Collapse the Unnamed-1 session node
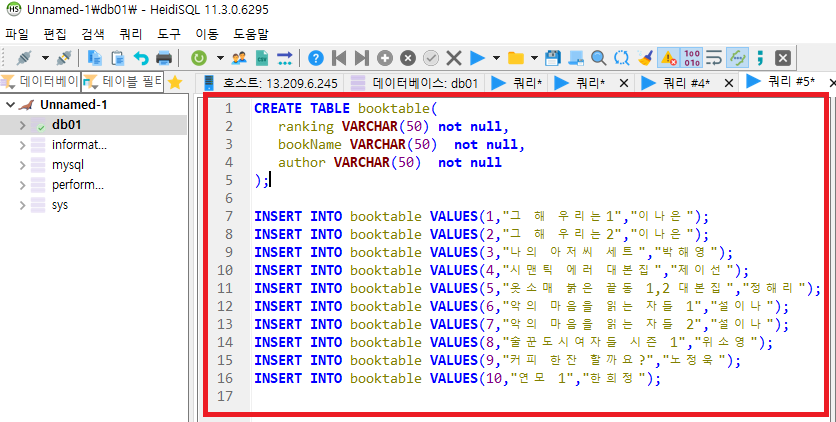The width and height of the screenshot is (836, 422). click(10, 104)
